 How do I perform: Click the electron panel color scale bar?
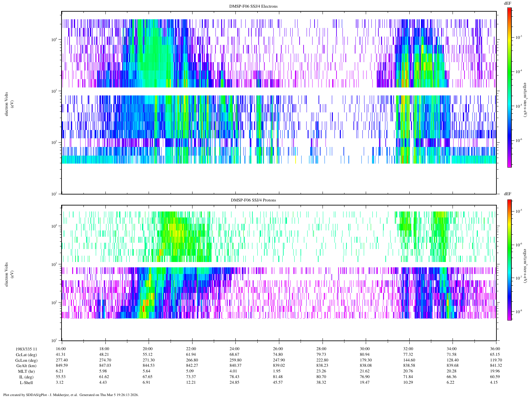pos(509,87)
